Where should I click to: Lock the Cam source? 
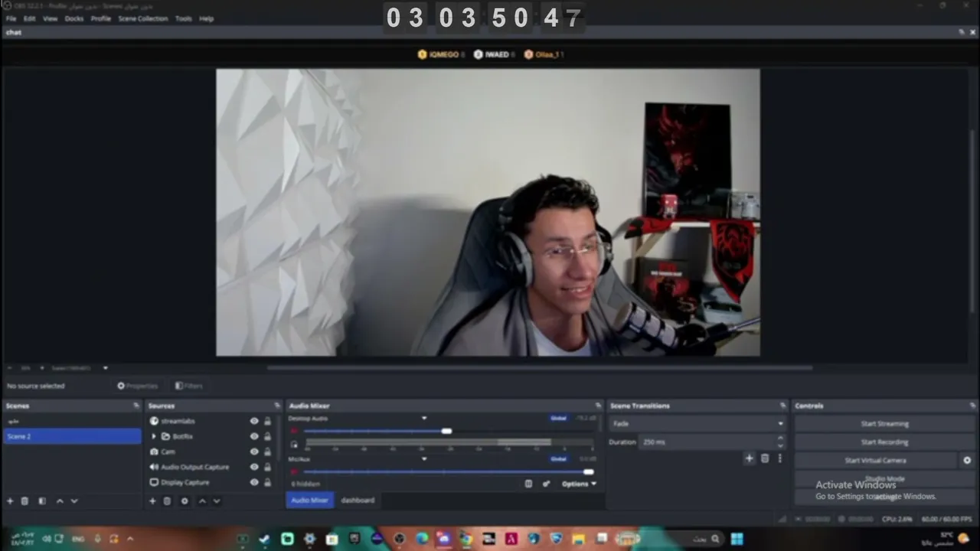(x=267, y=452)
